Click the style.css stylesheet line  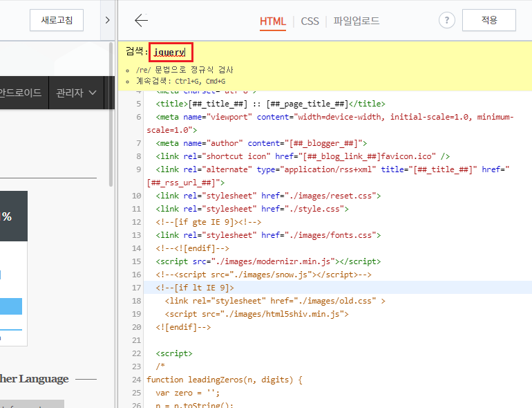tap(252, 209)
